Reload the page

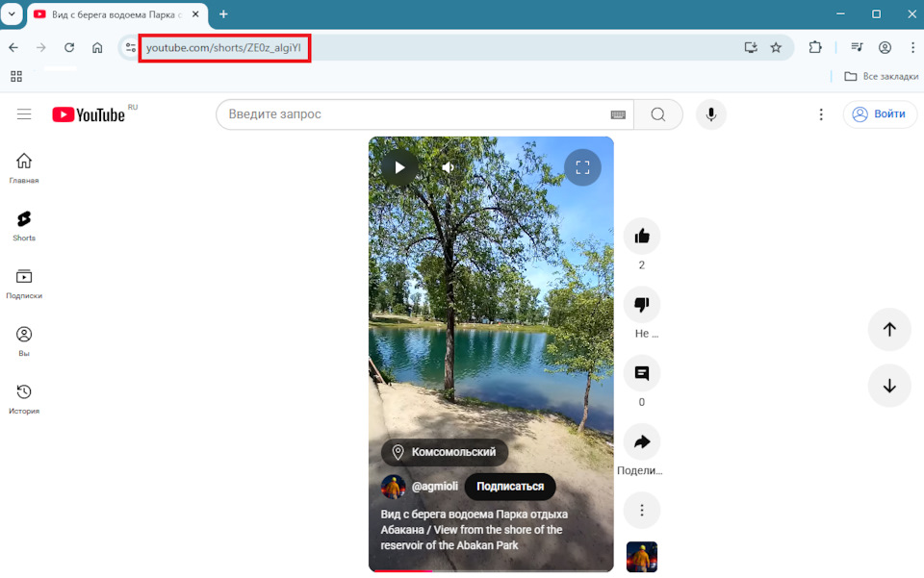pos(69,48)
